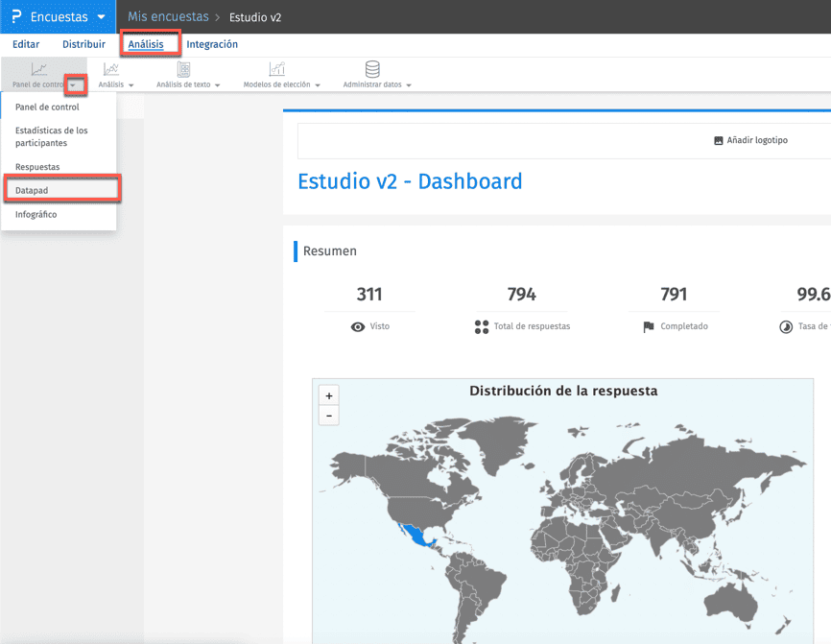Open the Integración tab
Screen dimensions: 831x644
pos(212,44)
